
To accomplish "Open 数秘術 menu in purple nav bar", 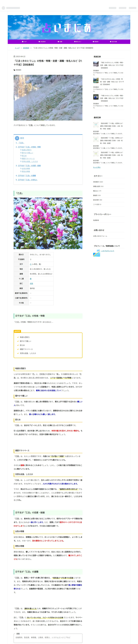I will coord(96,42).
